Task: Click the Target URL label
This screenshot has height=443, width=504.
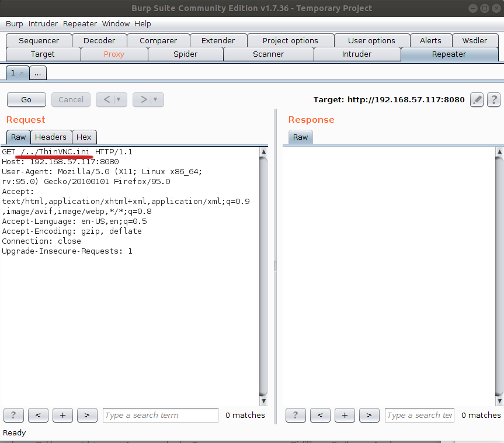Action: click(389, 100)
